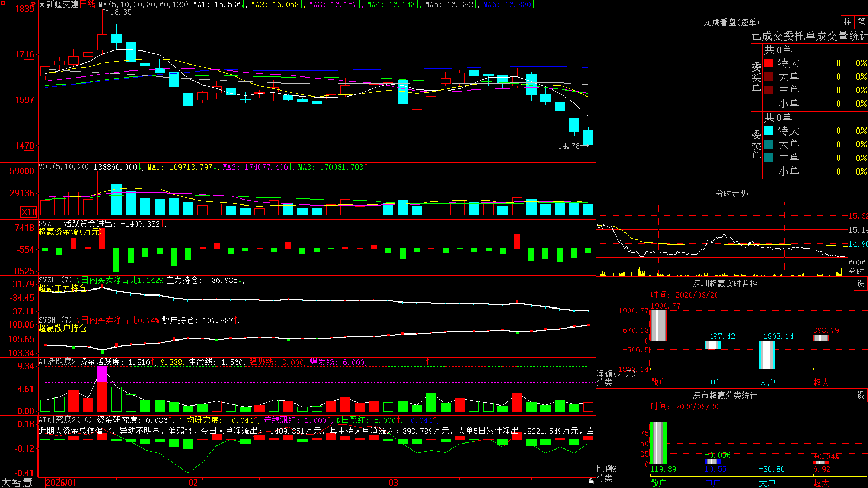Click the AI活跃度2 indicator label
868x488 pixels.
click(58, 362)
